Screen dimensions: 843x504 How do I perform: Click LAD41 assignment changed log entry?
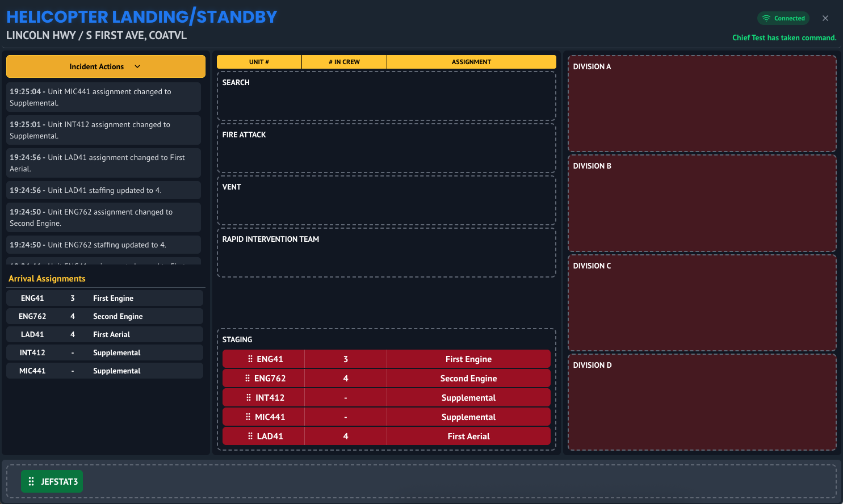click(x=103, y=163)
